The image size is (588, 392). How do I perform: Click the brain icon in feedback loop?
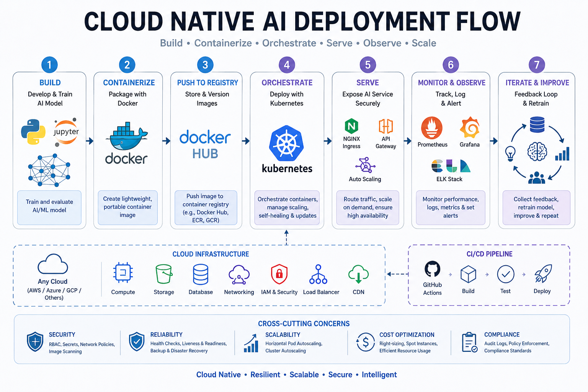(537, 151)
